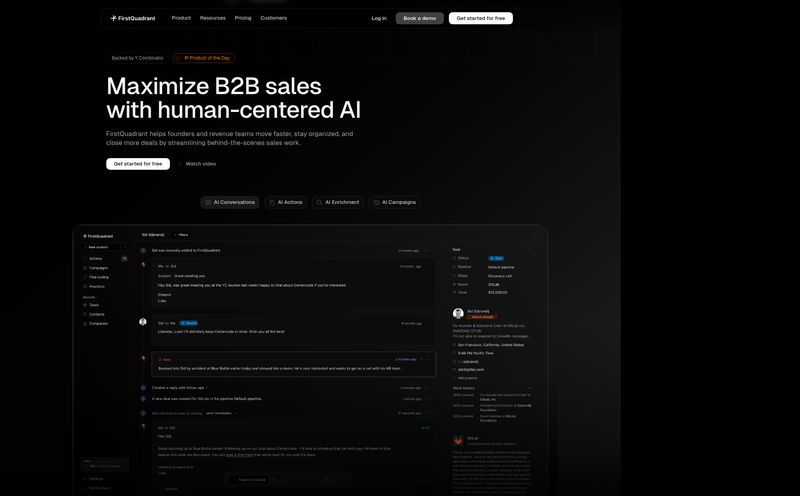Click New contact button in sidebar
Image resolution: width=800 pixels, height=496 pixels.
102,247
